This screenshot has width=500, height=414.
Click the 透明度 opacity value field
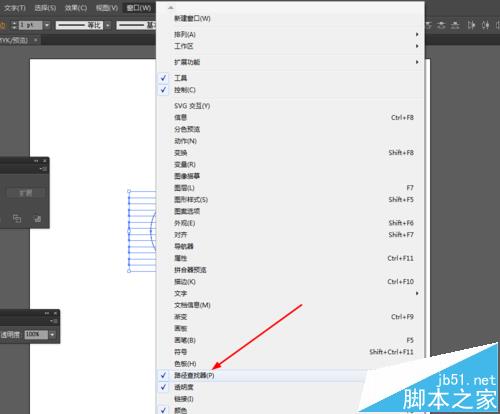coord(36,334)
